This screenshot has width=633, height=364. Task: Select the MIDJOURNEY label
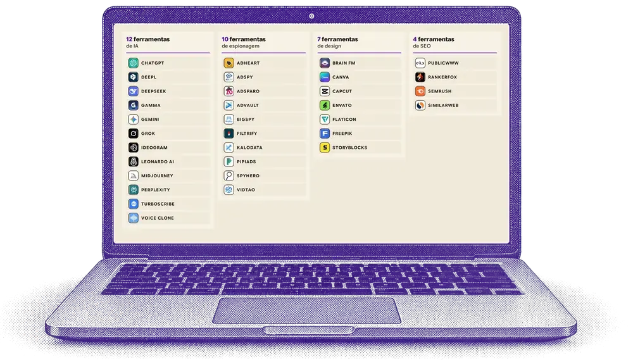coord(157,176)
